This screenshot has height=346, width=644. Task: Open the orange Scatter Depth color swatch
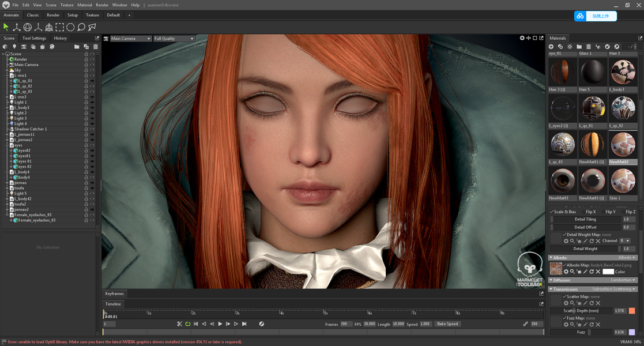pyautogui.click(x=632, y=311)
